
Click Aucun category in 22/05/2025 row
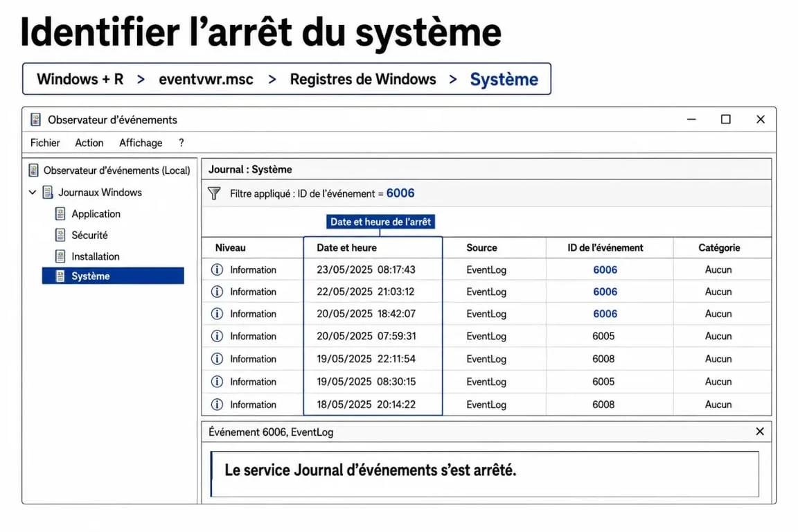[x=718, y=292]
